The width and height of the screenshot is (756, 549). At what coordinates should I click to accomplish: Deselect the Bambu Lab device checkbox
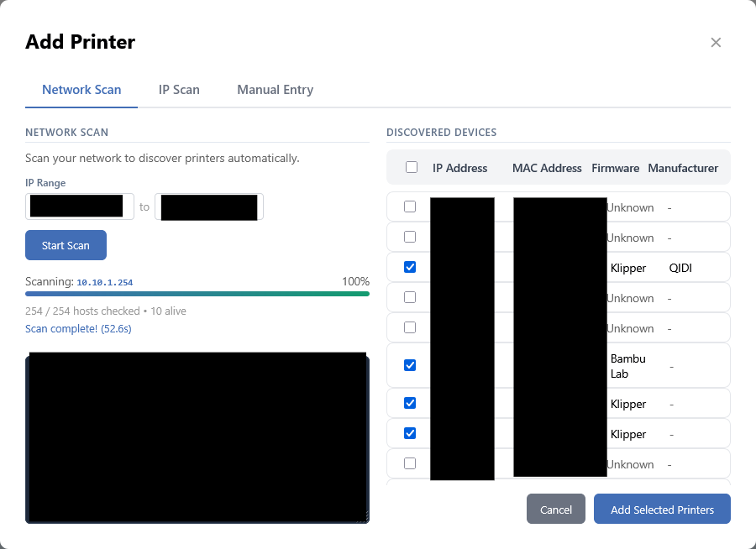pyautogui.click(x=410, y=365)
